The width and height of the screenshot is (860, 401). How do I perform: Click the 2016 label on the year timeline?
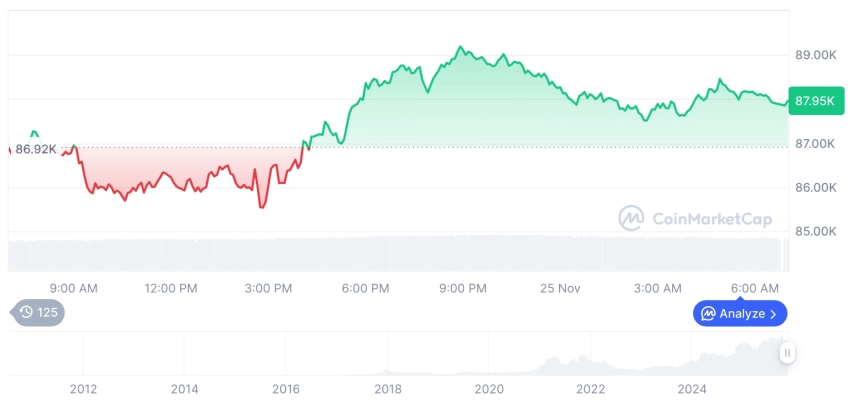286,389
